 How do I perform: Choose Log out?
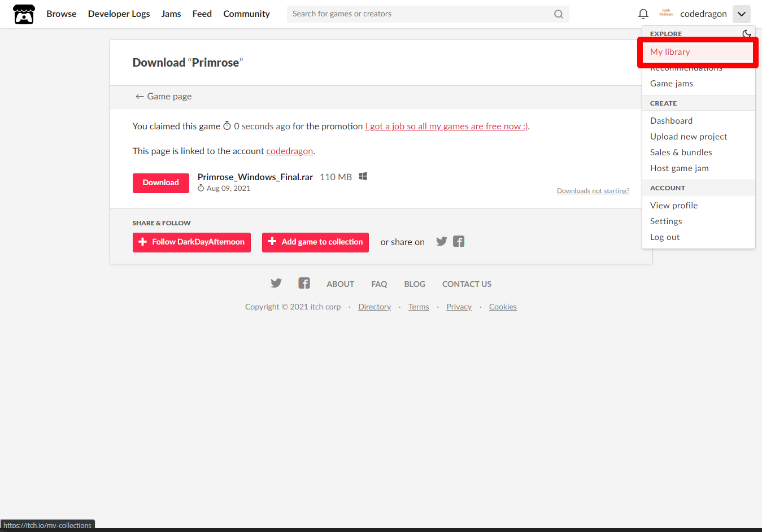pos(699,237)
